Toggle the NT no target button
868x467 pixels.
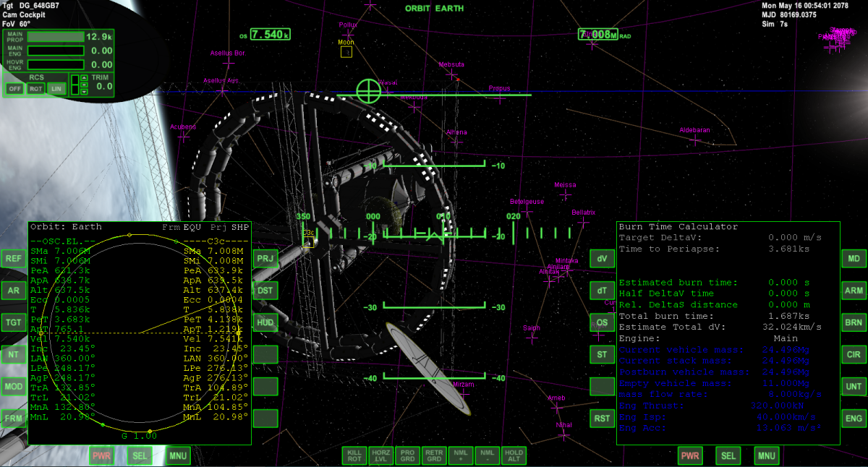tap(13, 354)
